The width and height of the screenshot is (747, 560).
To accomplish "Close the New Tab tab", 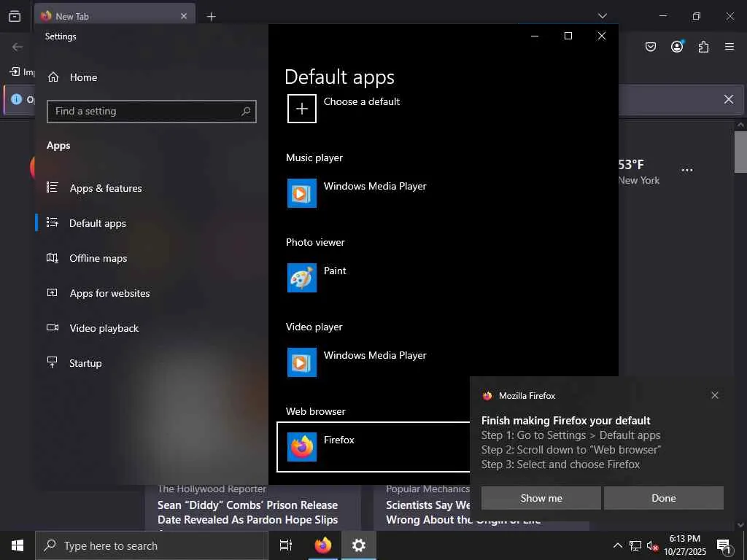I will coord(184,16).
